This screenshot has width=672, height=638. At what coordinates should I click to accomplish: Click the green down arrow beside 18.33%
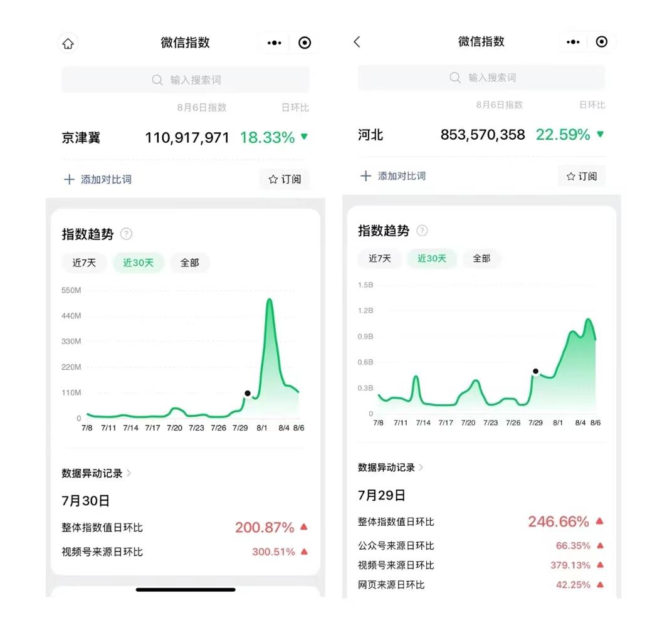[x=304, y=137]
